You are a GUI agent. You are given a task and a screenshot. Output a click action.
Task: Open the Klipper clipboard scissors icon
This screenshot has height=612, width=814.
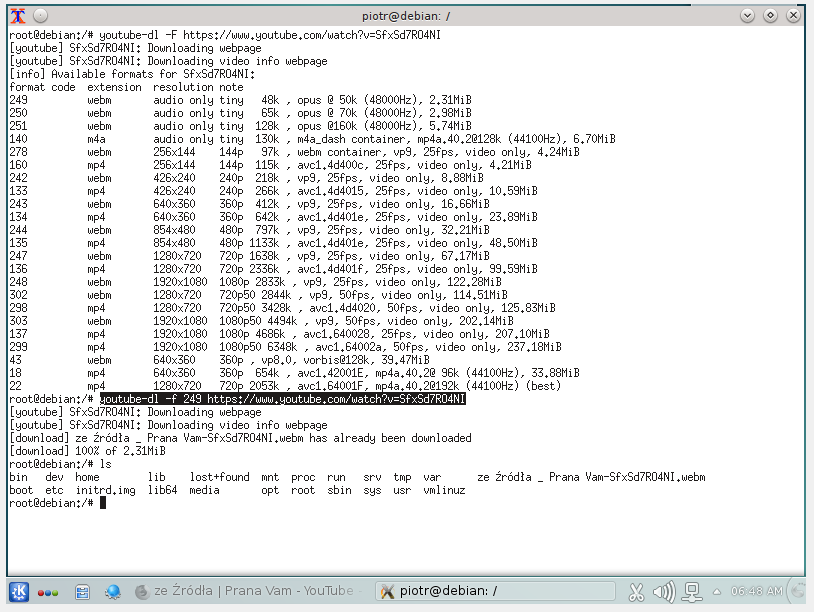[636, 592]
